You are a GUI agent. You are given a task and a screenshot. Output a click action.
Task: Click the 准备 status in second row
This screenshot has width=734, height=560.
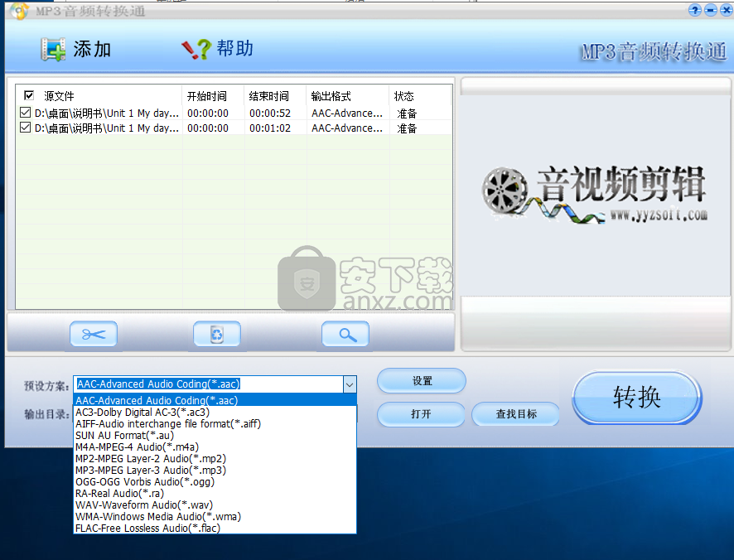[x=407, y=128]
